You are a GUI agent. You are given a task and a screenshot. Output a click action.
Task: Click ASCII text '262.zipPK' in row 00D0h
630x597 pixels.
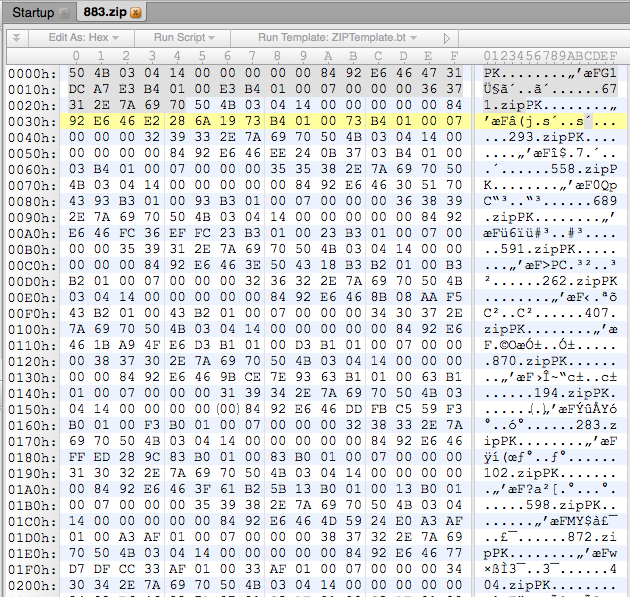click(579, 281)
